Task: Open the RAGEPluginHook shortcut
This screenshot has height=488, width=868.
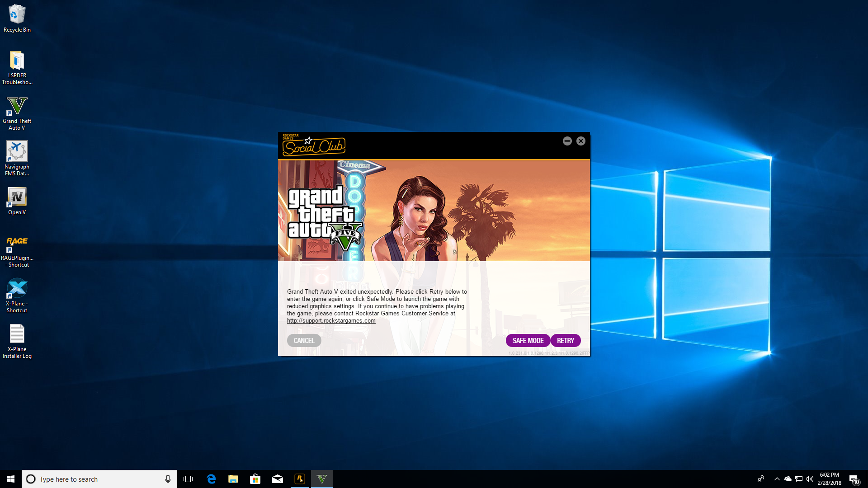Action: click(17, 250)
